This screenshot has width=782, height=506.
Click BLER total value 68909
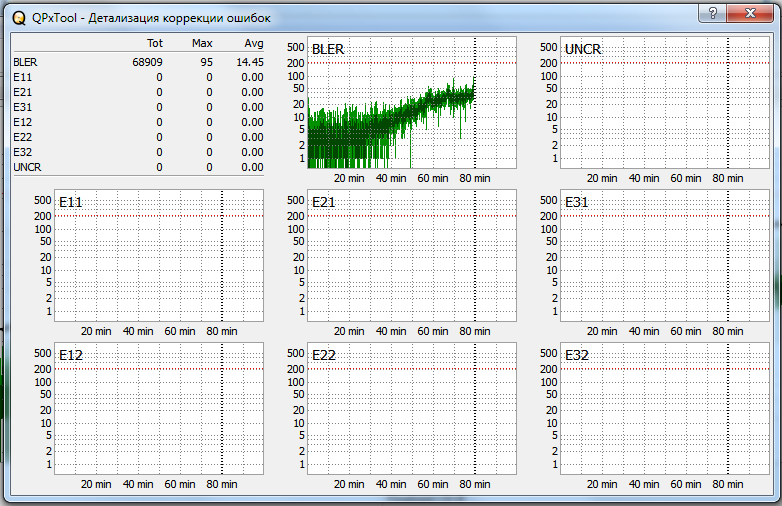click(x=147, y=62)
